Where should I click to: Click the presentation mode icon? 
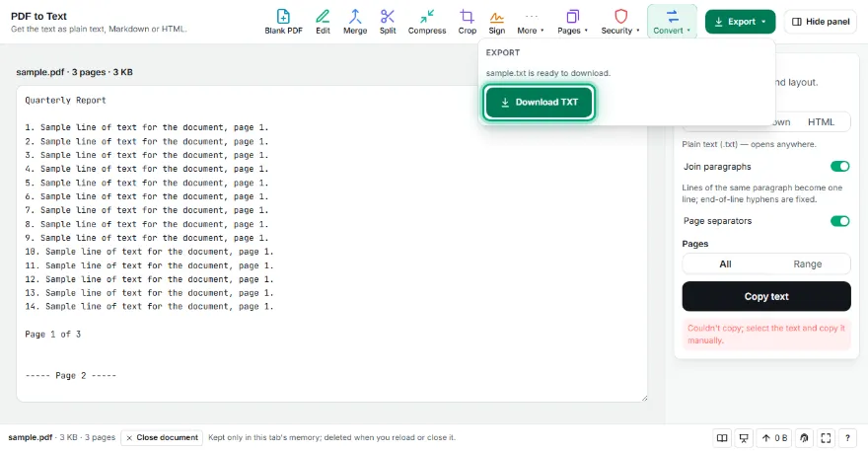point(744,438)
